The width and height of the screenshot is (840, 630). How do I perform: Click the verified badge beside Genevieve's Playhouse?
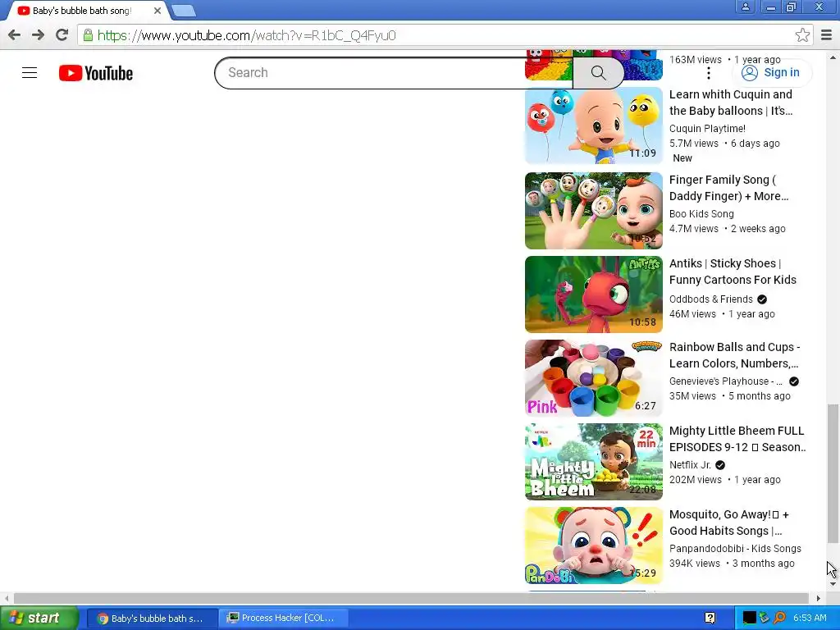[x=794, y=381]
